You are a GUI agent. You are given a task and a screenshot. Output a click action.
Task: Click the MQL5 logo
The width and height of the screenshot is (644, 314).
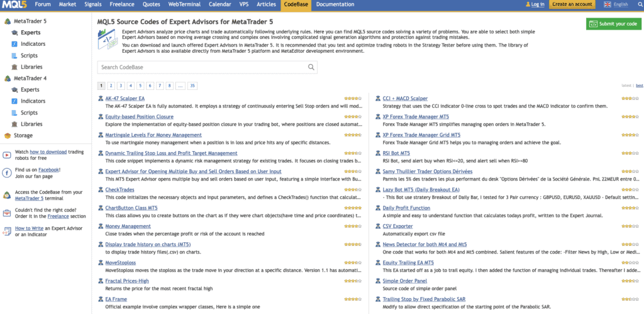coord(14,4)
